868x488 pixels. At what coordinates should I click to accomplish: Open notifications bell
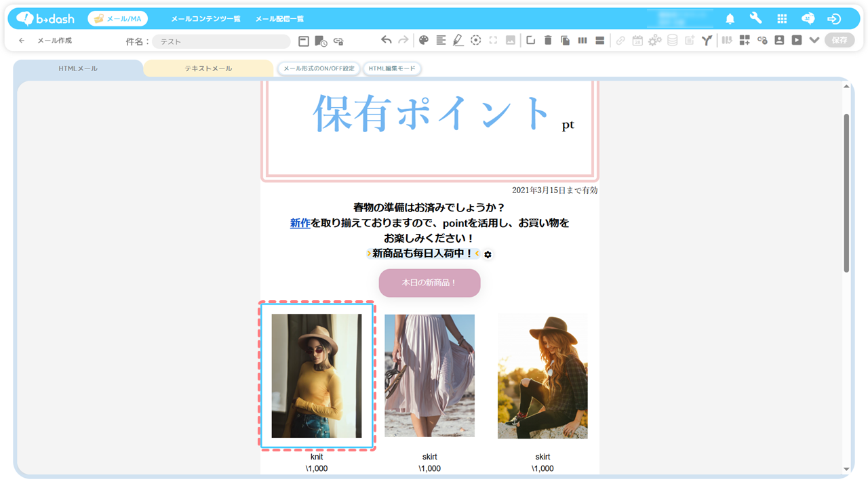[x=730, y=19]
